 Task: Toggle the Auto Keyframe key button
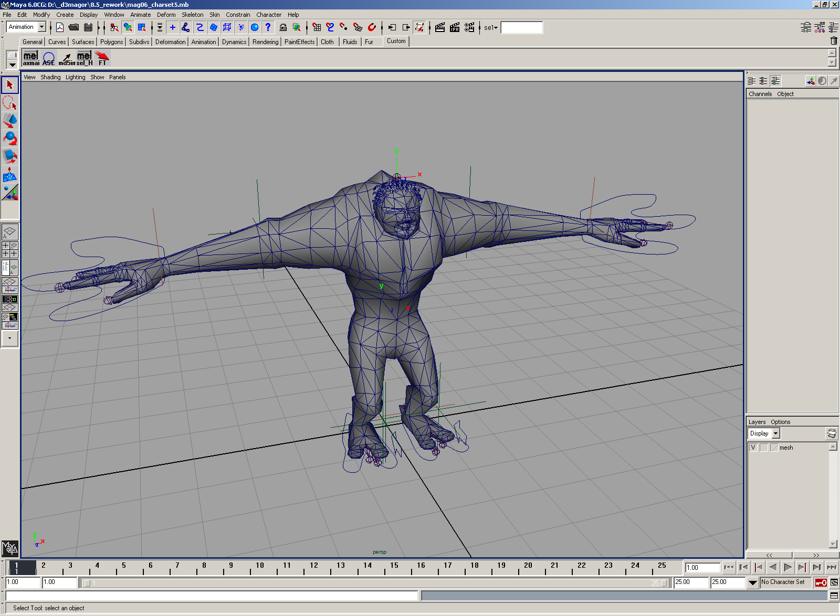pyautogui.click(x=821, y=582)
